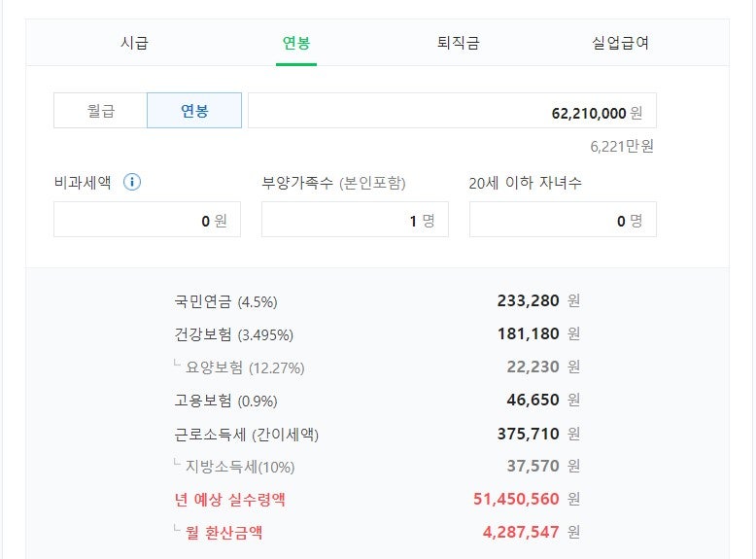Switch to the 시급 tab
Image resolution: width=756 pixels, height=559 pixels.
(135, 43)
